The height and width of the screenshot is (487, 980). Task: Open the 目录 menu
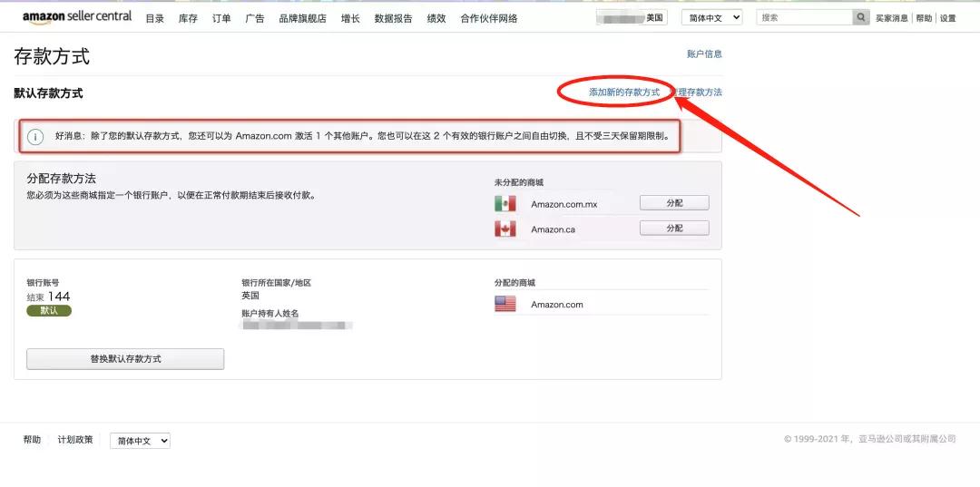click(x=155, y=19)
